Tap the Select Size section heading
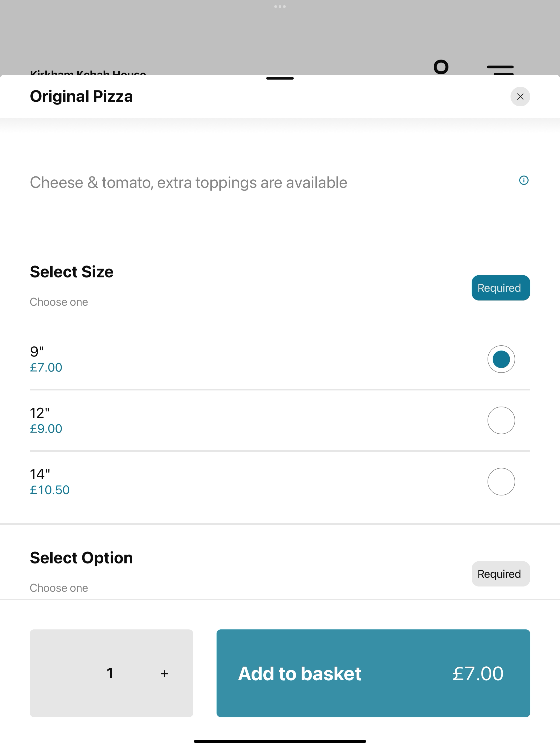 pyautogui.click(x=72, y=272)
